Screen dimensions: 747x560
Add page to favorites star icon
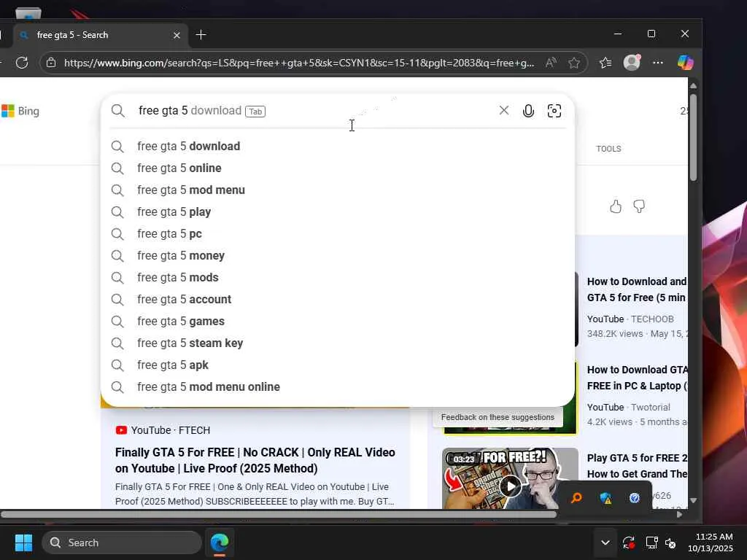pyautogui.click(x=574, y=63)
